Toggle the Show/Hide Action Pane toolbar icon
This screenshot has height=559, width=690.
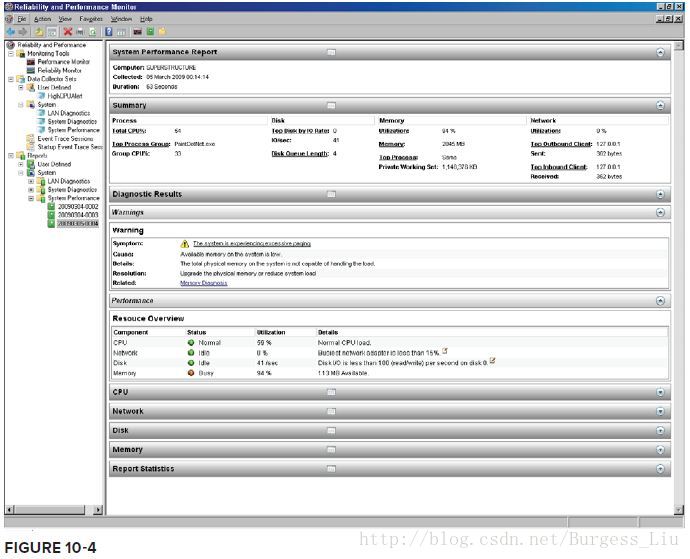(121, 32)
